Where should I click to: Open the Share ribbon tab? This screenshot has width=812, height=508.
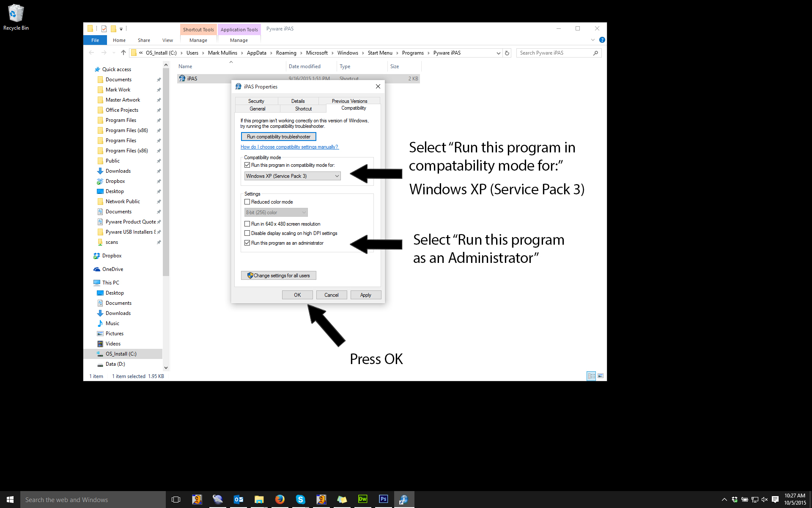click(144, 40)
